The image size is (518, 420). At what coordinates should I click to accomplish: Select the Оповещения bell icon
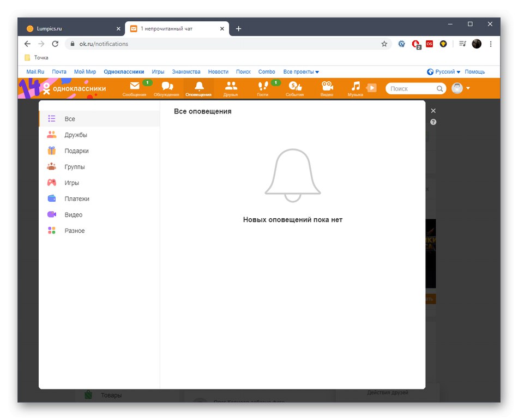(199, 86)
